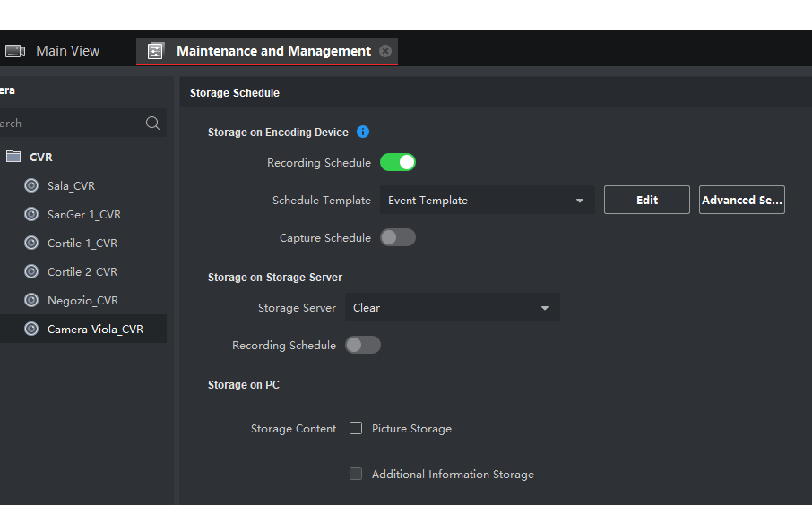
Task: Click the CVR folder icon
Action: [13, 157]
